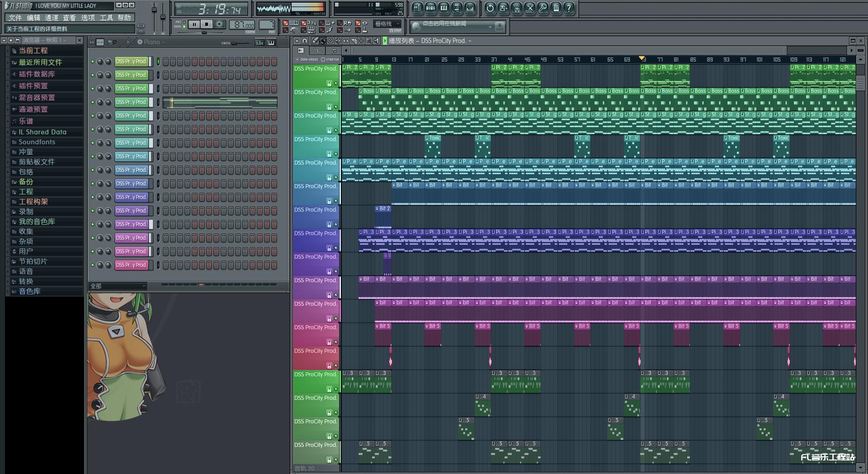This screenshot has height=474, width=868.
Task: Open the 工具 menu
Action: coord(106,18)
